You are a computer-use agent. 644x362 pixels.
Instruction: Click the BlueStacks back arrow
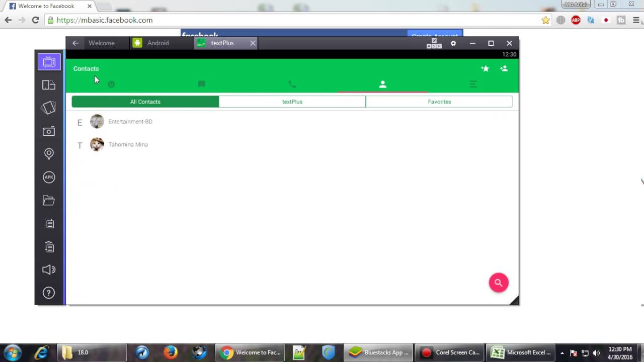point(75,43)
